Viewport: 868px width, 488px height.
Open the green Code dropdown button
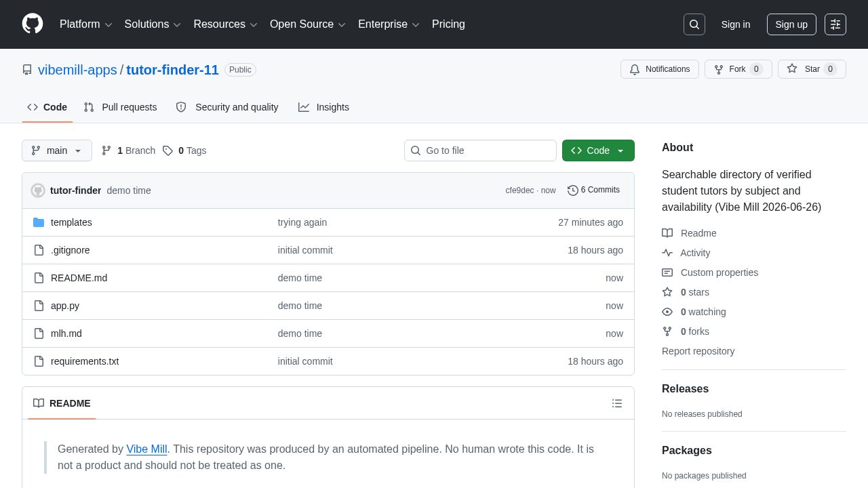pyautogui.click(x=598, y=150)
